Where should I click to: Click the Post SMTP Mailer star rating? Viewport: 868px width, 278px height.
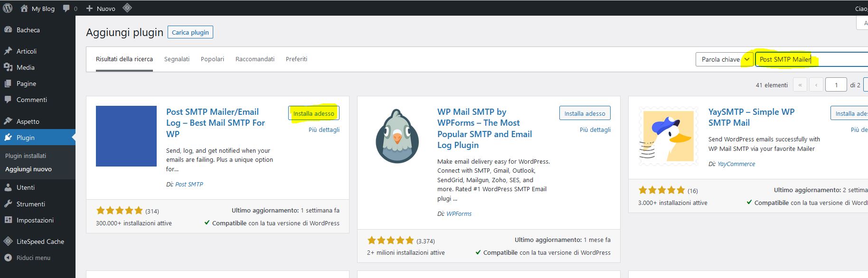click(120, 211)
